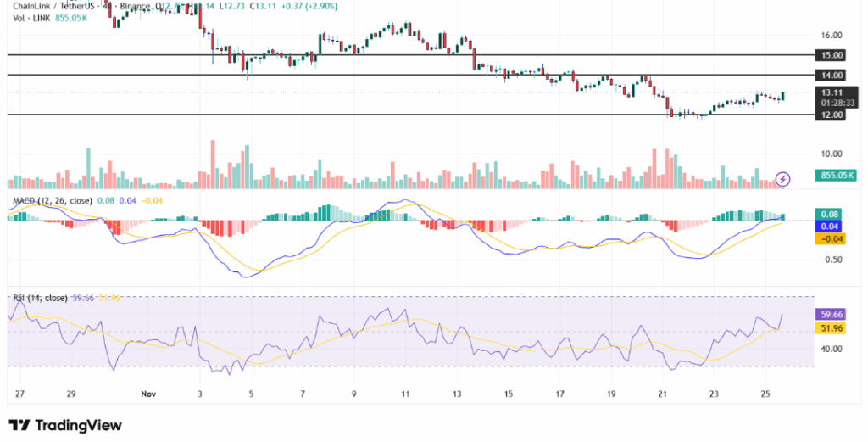Click the green MACD histogram 0.08 label
The height and width of the screenshot is (442, 868).
(830, 215)
